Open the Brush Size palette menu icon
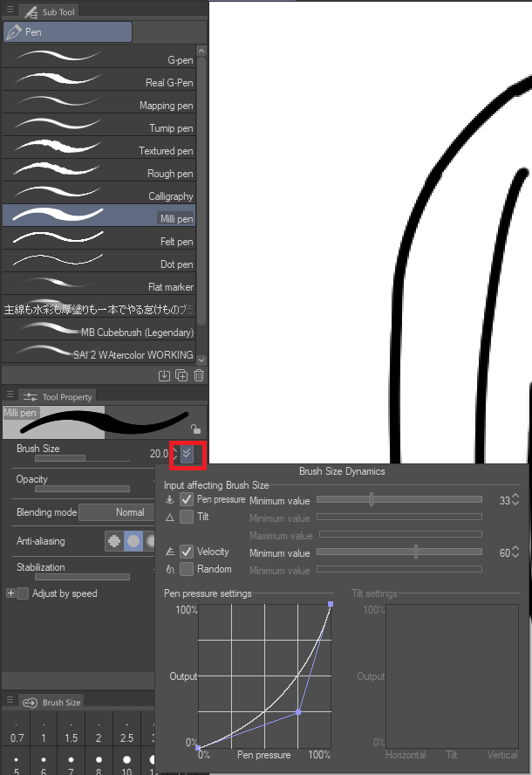This screenshot has width=532, height=775. pos(10,700)
